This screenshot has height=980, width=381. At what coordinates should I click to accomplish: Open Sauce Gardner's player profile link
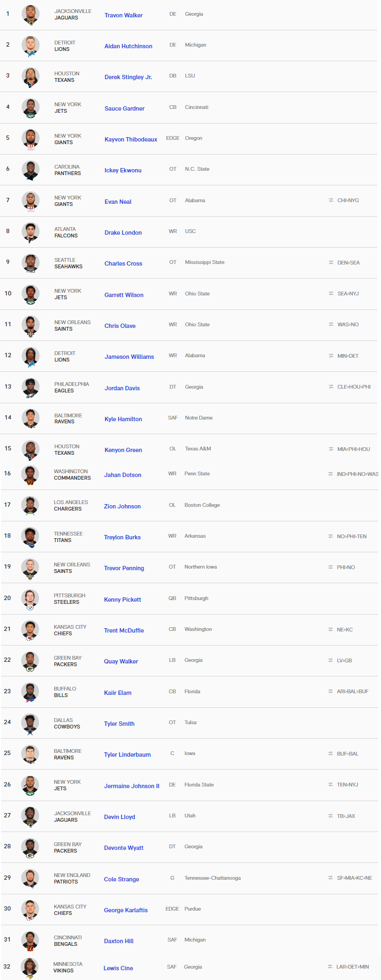tap(124, 108)
